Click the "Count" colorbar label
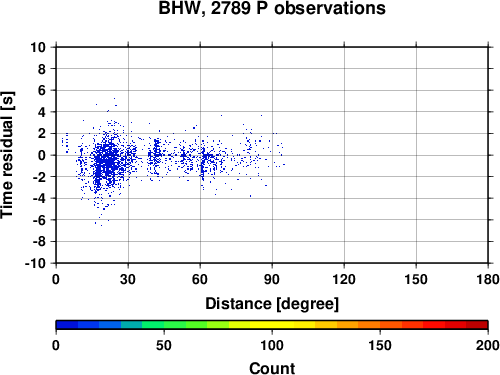The width and height of the screenshot is (500, 375). (x=272, y=368)
